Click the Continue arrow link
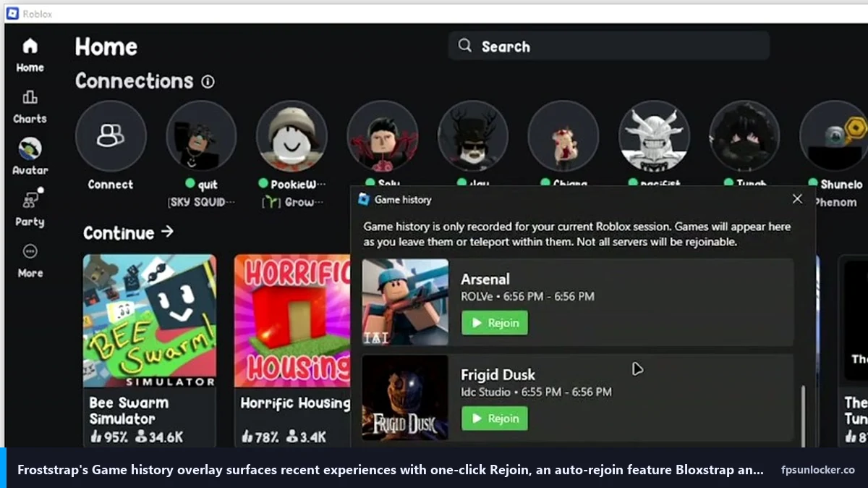This screenshot has height=488, width=868. (168, 232)
